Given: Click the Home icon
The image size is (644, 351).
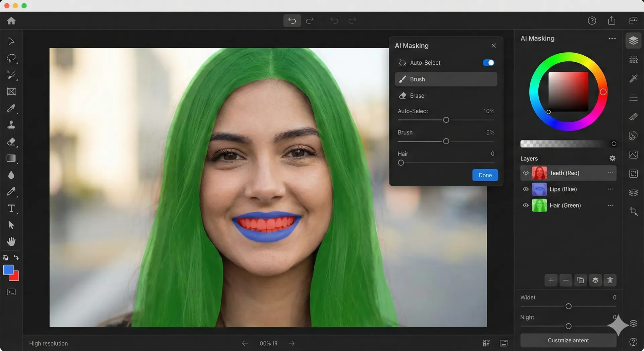Looking at the screenshot, I should (x=11, y=21).
